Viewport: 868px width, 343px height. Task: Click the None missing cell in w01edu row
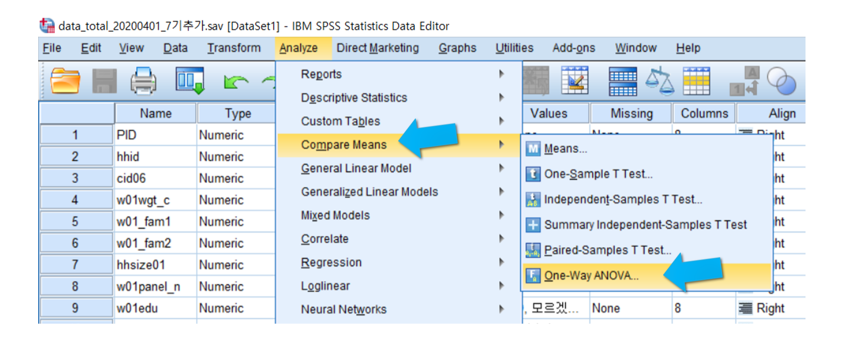coord(631,308)
